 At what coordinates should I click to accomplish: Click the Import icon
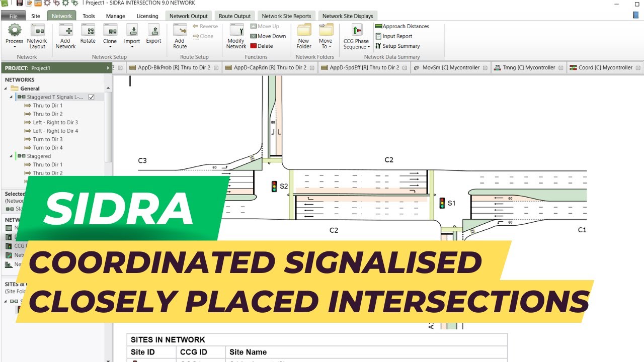coord(132,30)
